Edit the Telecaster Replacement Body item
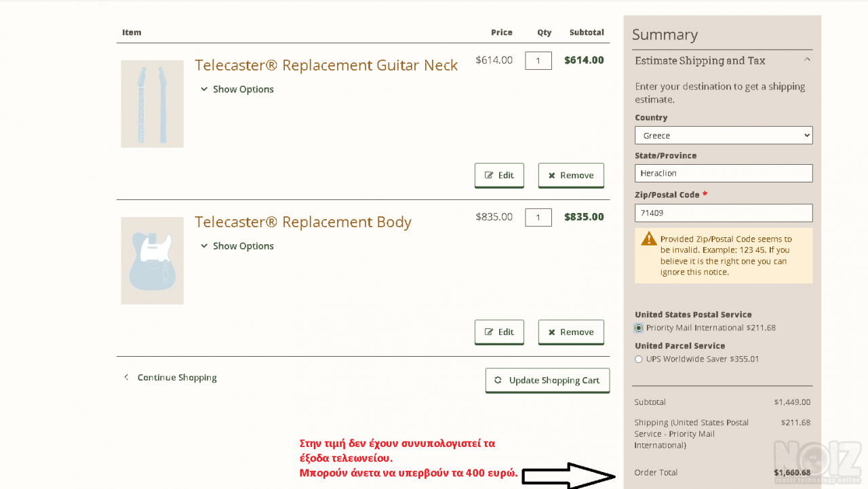This screenshot has height=489, width=868. tap(499, 332)
